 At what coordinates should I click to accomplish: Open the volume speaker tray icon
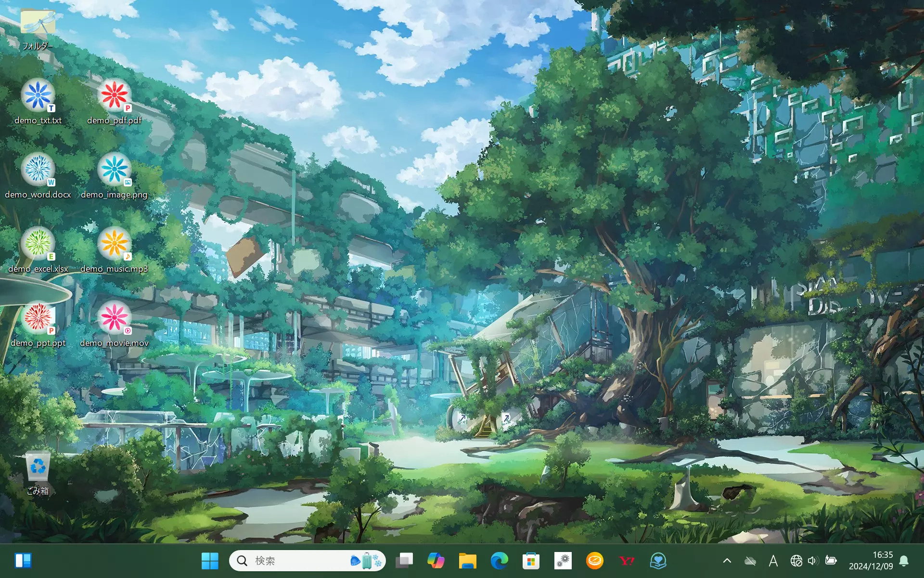point(813,561)
